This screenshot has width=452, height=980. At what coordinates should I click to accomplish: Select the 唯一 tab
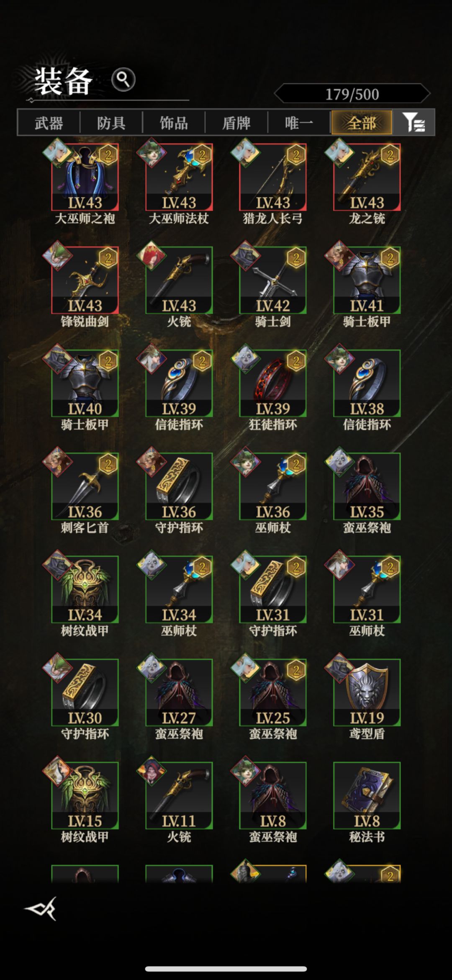299,123
